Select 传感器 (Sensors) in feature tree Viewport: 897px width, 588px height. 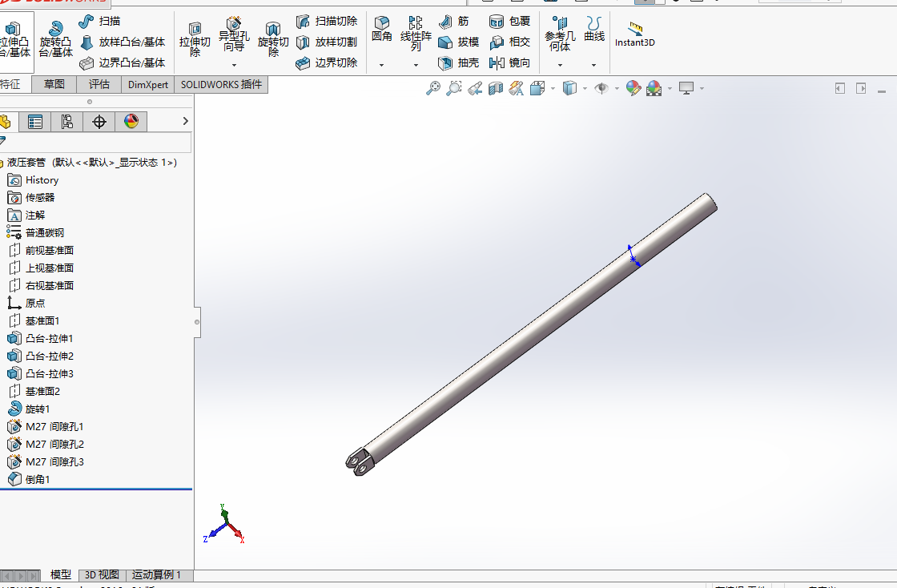[31, 198]
